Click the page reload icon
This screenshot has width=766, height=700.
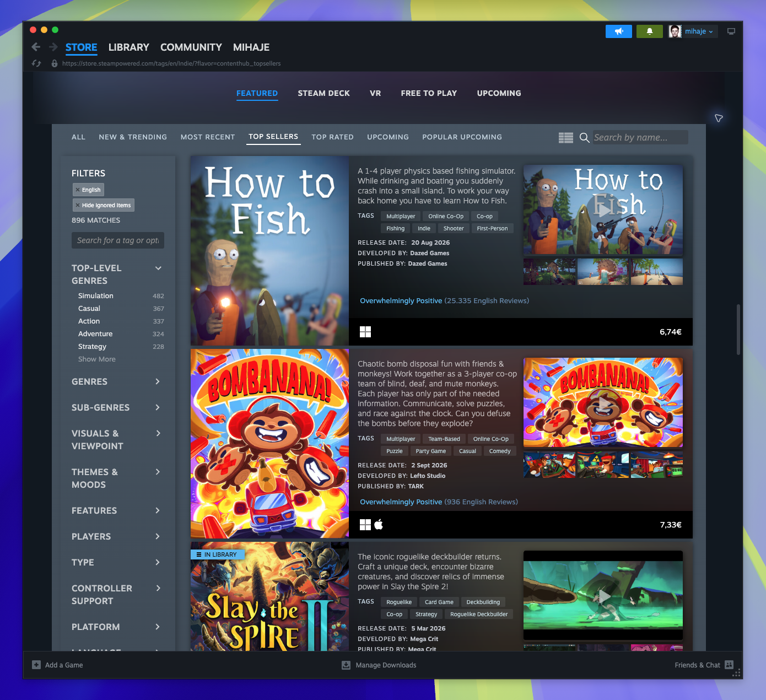coord(36,63)
